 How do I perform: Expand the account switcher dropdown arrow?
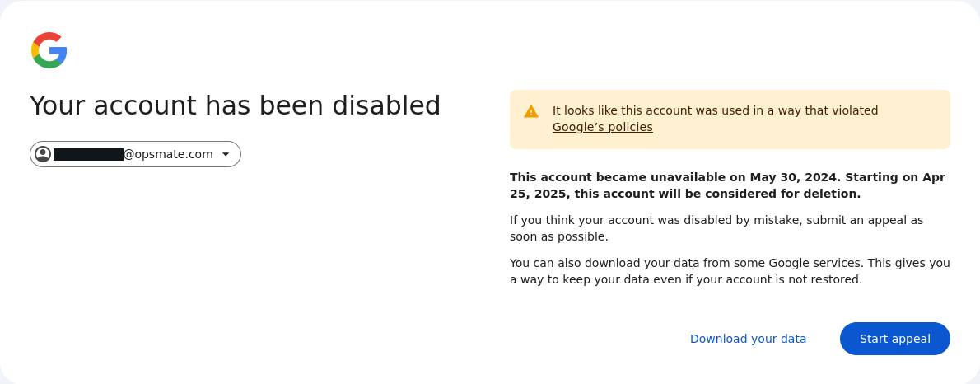(x=226, y=154)
